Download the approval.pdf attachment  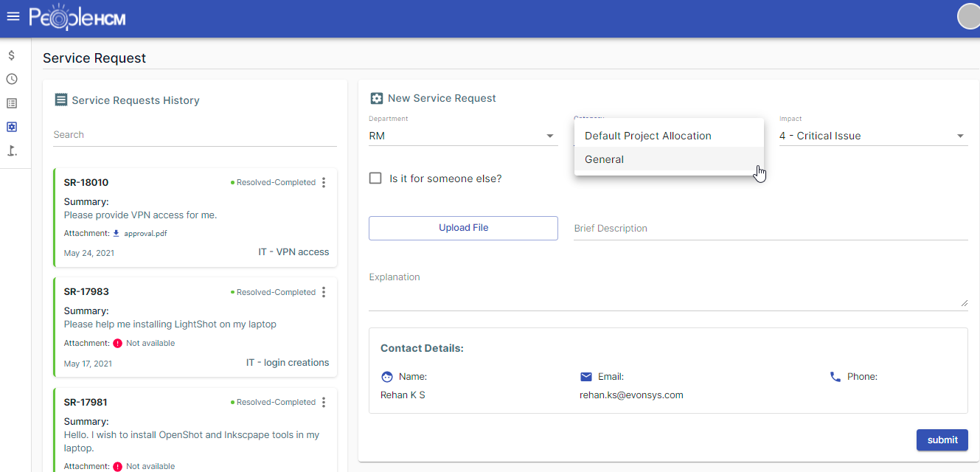pyautogui.click(x=145, y=233)
